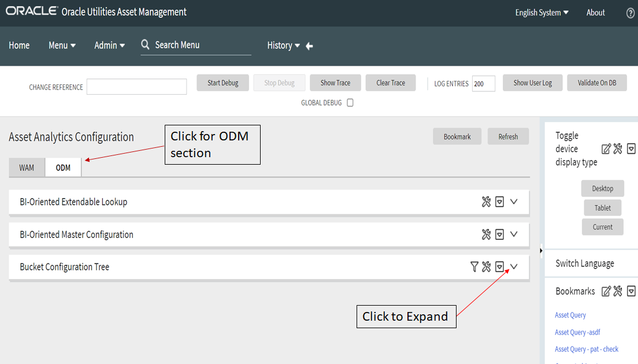Switch to the WAM tab
The width and height of the screenshot is (638, 364).
[27, 168]
